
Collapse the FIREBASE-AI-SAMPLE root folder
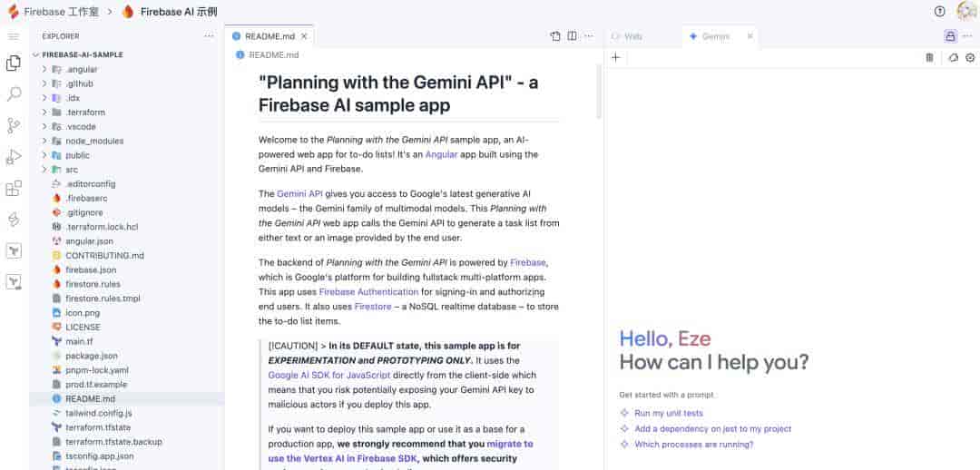click(126, 54)
